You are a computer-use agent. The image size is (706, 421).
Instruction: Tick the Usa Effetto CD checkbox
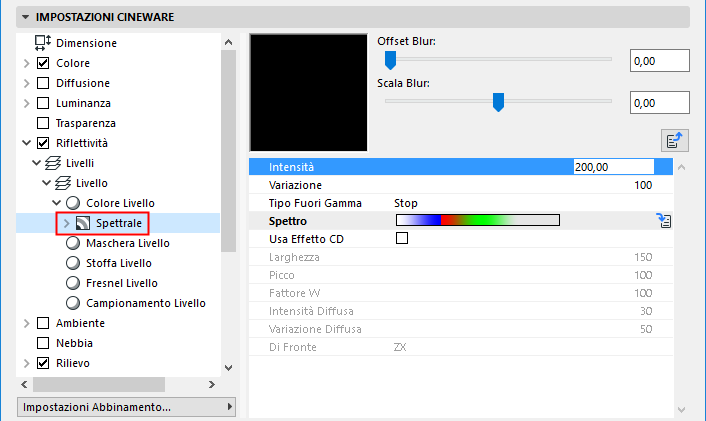[x=402, y=238]
